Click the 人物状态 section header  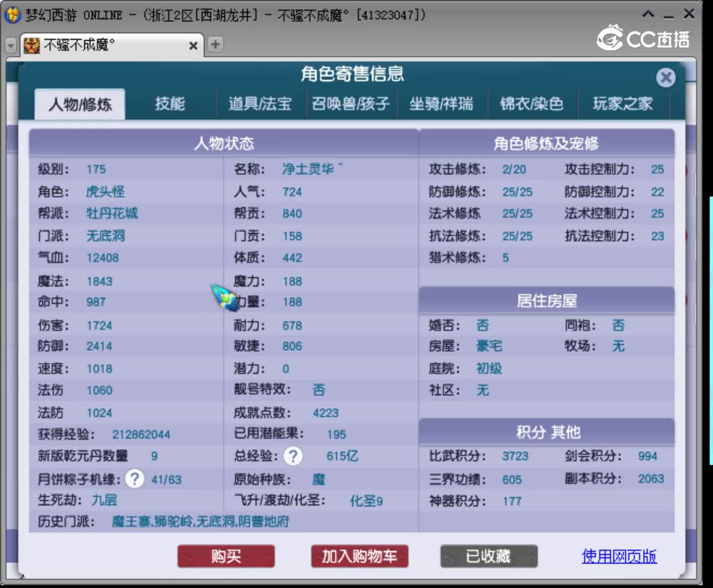pyautogui.click(x=224, y=144)
